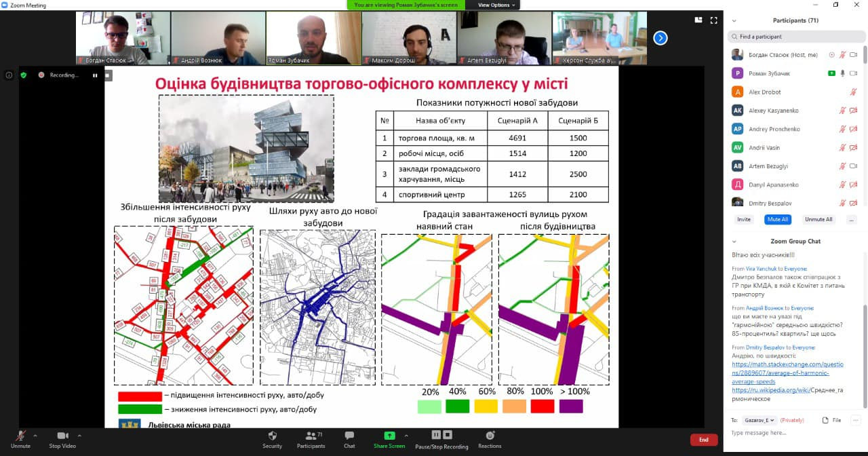The image size is (868, 456).
Task: Collapse the Participants panel chevron
Action: click(x=734, y=20)
